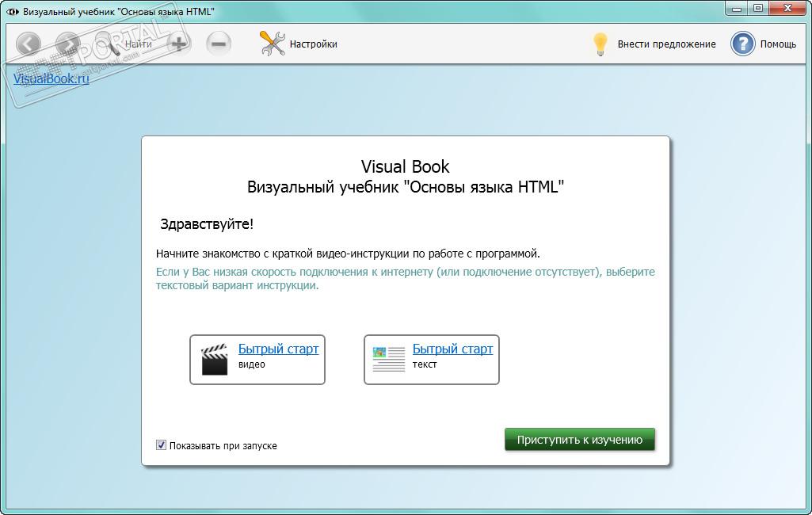
Task: Open Быстрый старт video link
Action: click(278, 349)
